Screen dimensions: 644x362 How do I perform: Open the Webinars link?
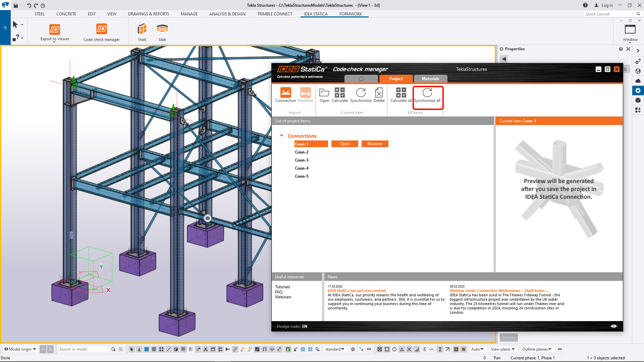(283, 297)
